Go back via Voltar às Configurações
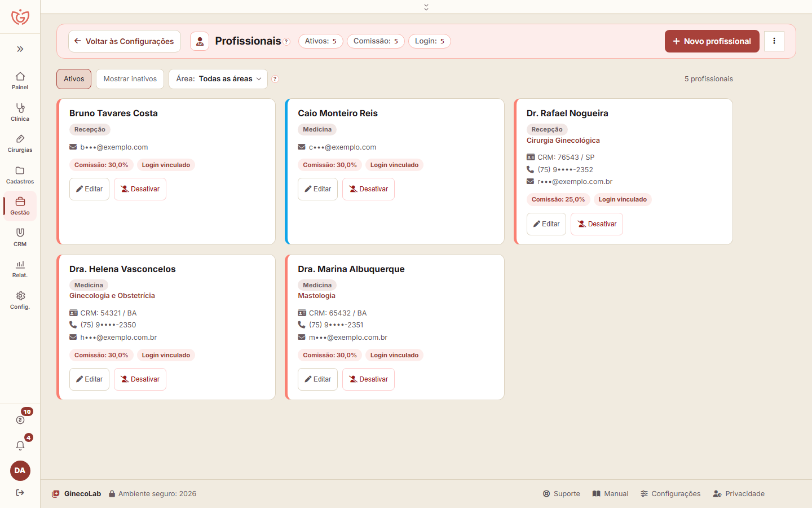812x508 pixels. pyautogui.click(x=125, y=41)
